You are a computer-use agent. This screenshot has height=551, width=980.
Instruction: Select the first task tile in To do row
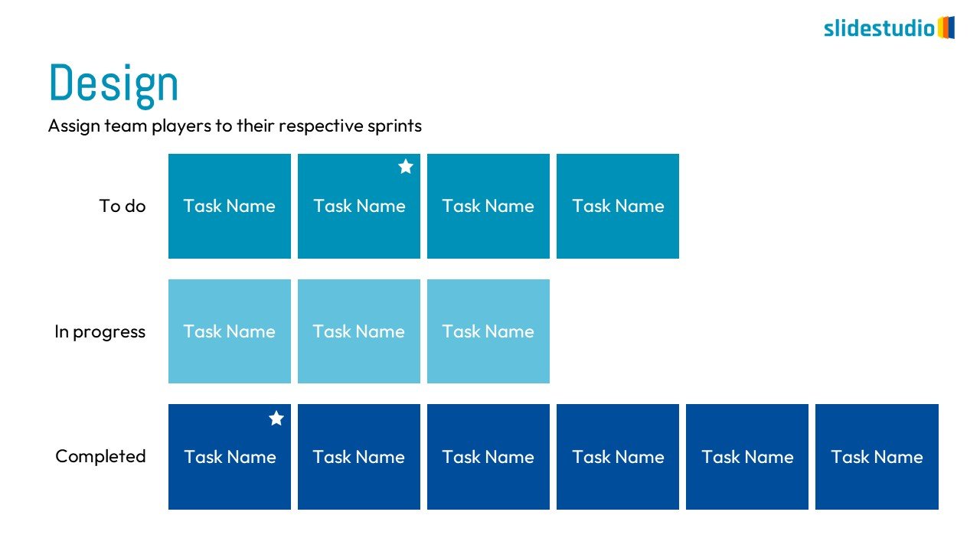pyautogui.click(x=230, y=206)
